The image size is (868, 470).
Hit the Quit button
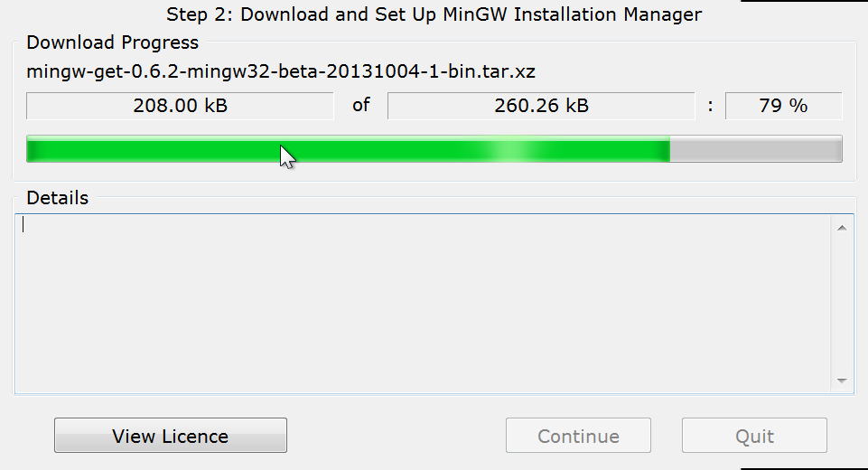[754, 436]
